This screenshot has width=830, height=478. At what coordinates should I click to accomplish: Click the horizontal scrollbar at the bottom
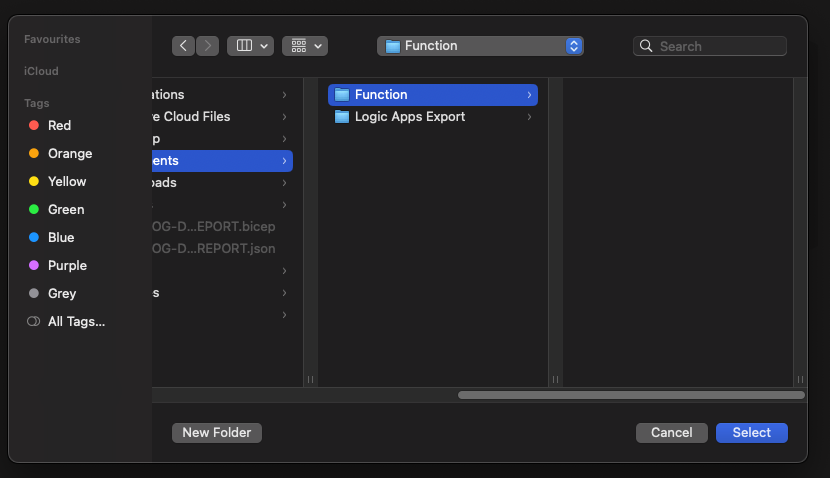631,395
